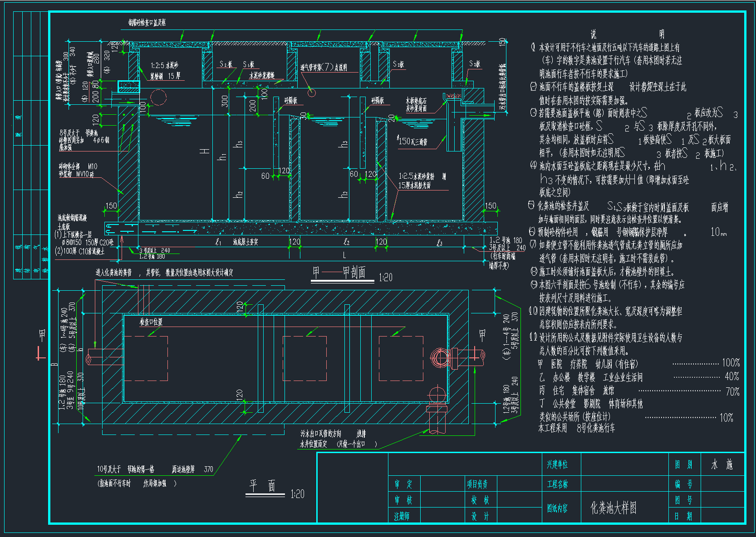Click note 8 about '施工时必须铺好池面盖板'

(602, 272)
